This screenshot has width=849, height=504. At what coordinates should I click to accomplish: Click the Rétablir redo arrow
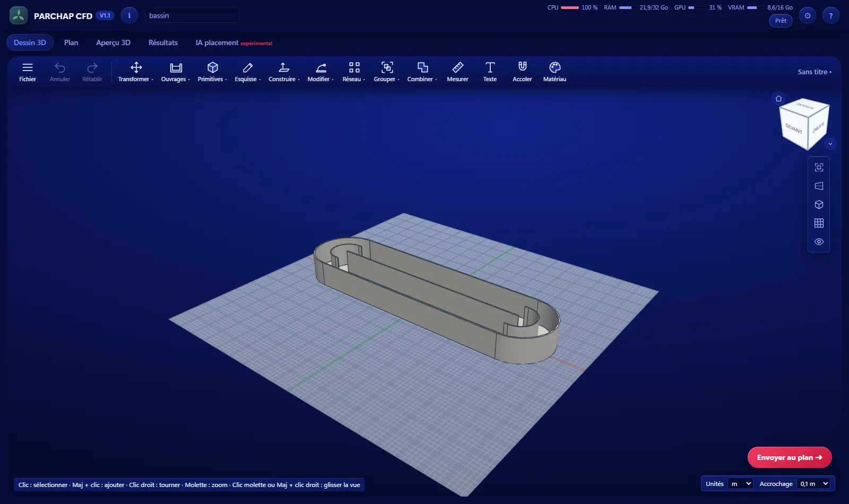92,72
